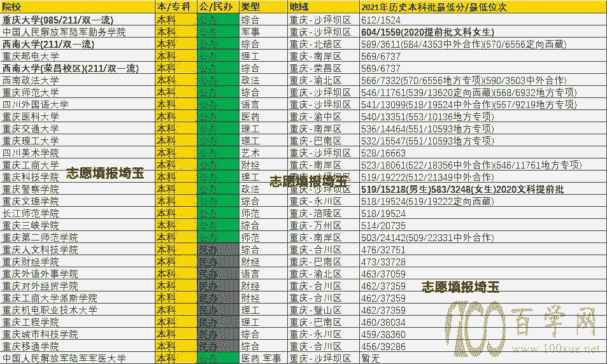Select cell 重庆科技学院
Screen dimensions: 607x364
click(78, 177)
